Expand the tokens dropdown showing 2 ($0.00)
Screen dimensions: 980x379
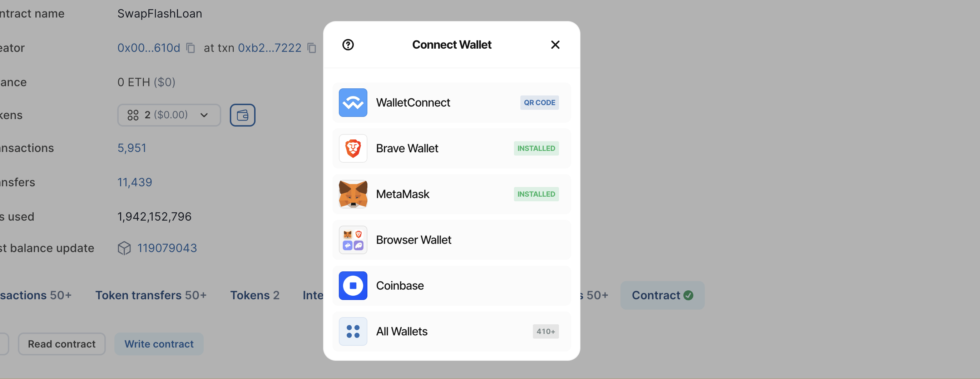tap(169, 115)
